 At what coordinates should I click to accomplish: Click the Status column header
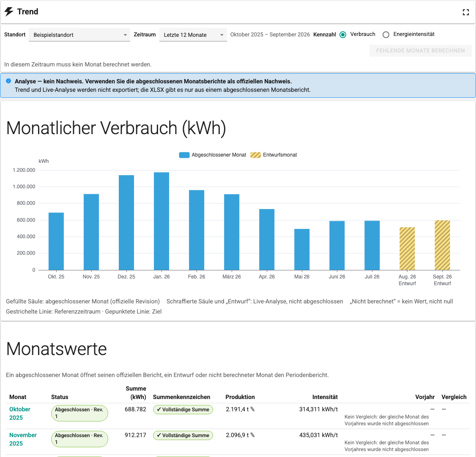pos(60,397)
